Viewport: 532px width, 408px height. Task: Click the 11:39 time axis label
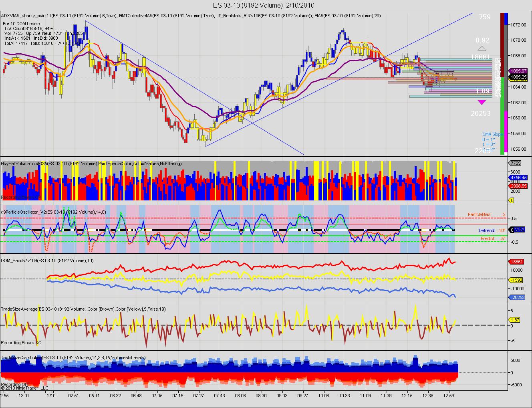[386, 395]
